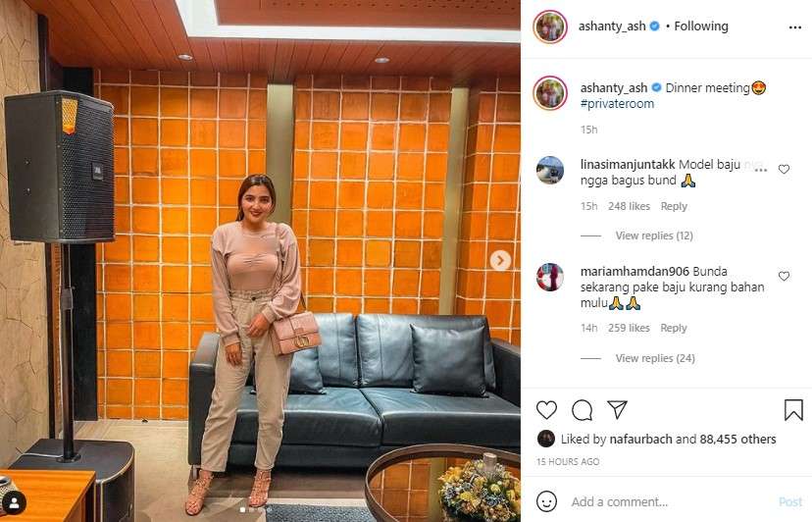Open ashanty_ash profile picture in header
The height and width of the screenshot is (522, 812).
550,26
